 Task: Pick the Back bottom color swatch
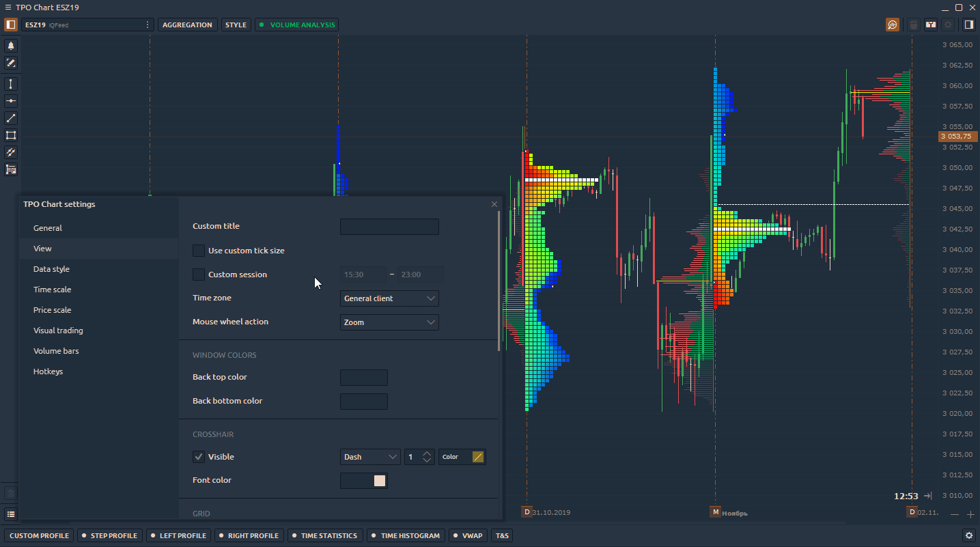[364, 402]
